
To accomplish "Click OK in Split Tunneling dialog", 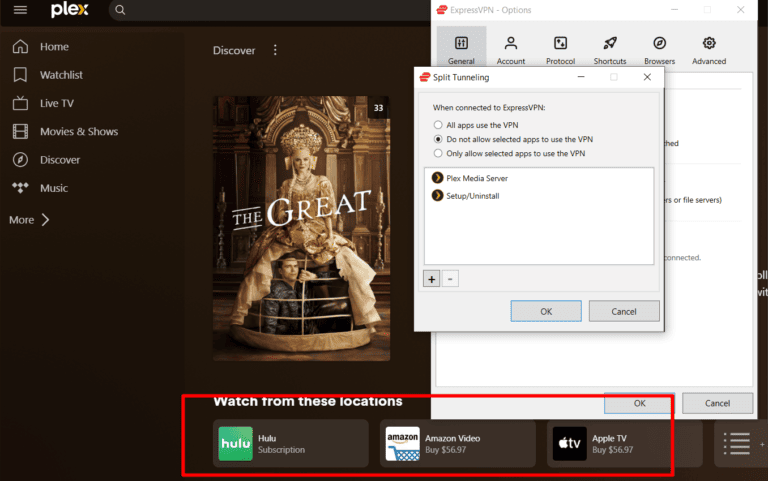I will (x=545, y=311).
